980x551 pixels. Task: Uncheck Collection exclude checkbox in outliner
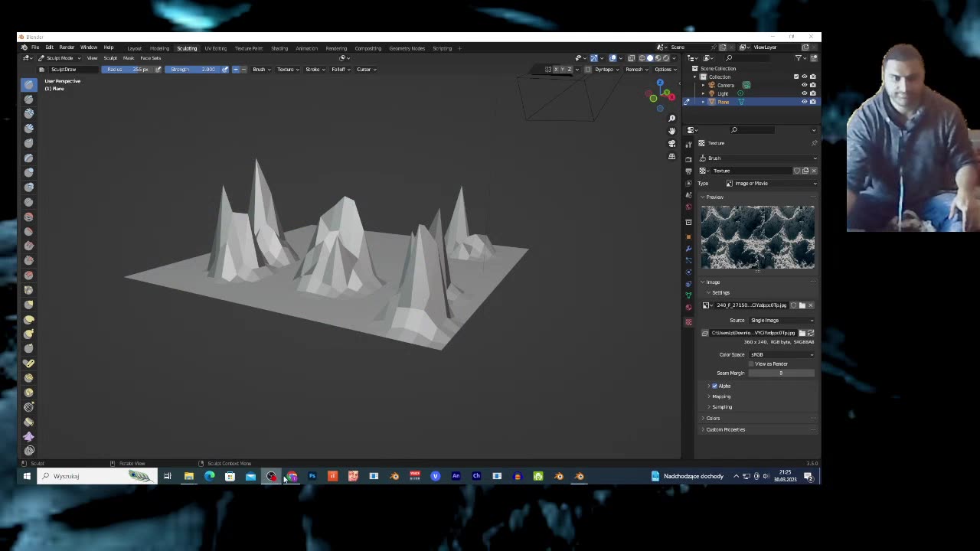[795, 77]
